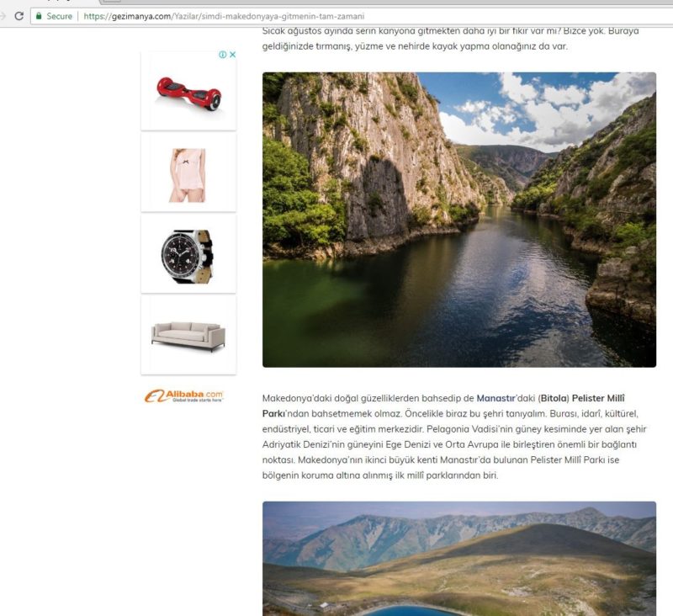Click the browser reload icon

(x=19, y=16)
